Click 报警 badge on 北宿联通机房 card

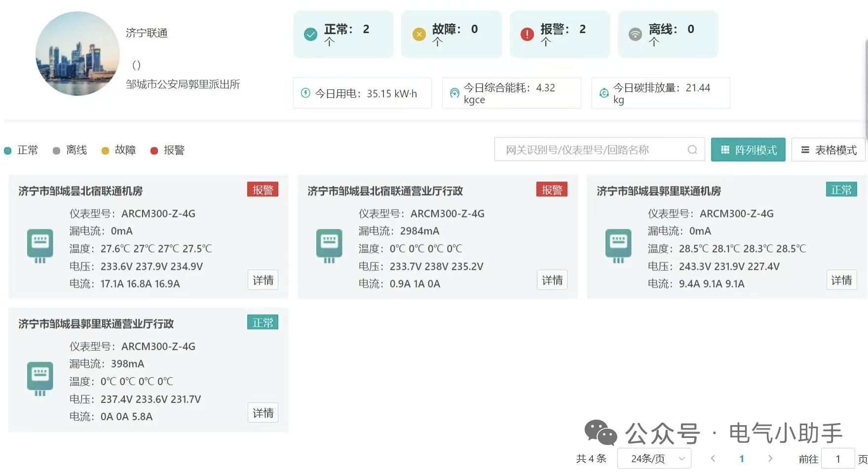(263, 190)
